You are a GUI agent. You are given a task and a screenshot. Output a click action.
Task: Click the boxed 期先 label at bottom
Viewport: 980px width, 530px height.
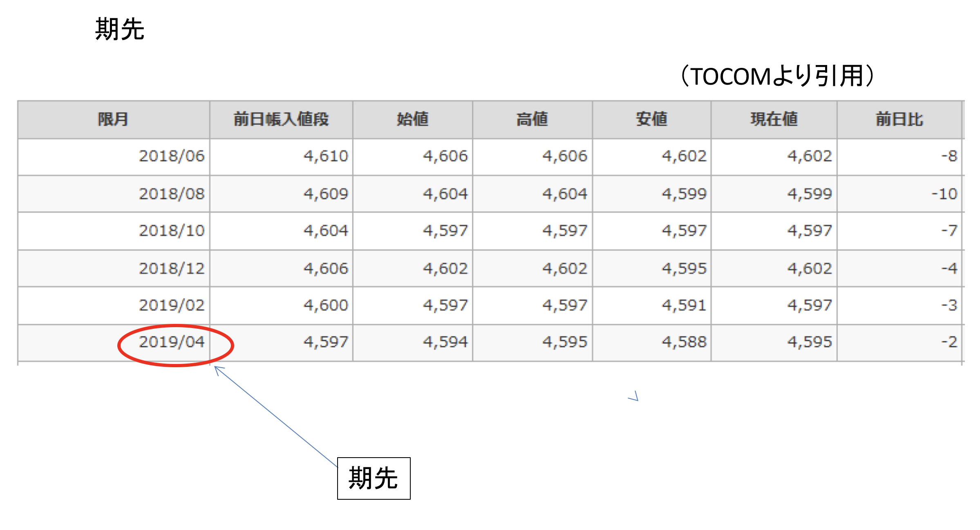pos(374,478)
